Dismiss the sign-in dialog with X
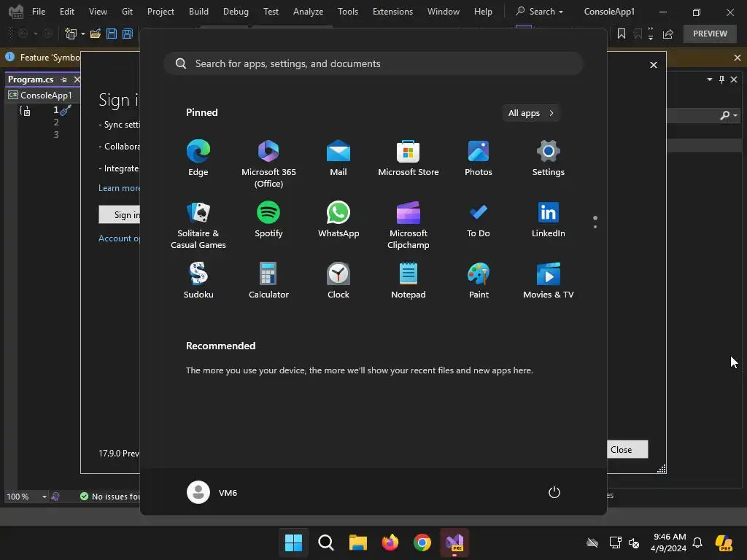The height and width of the screenshot is (560, 747). point(654,65)
